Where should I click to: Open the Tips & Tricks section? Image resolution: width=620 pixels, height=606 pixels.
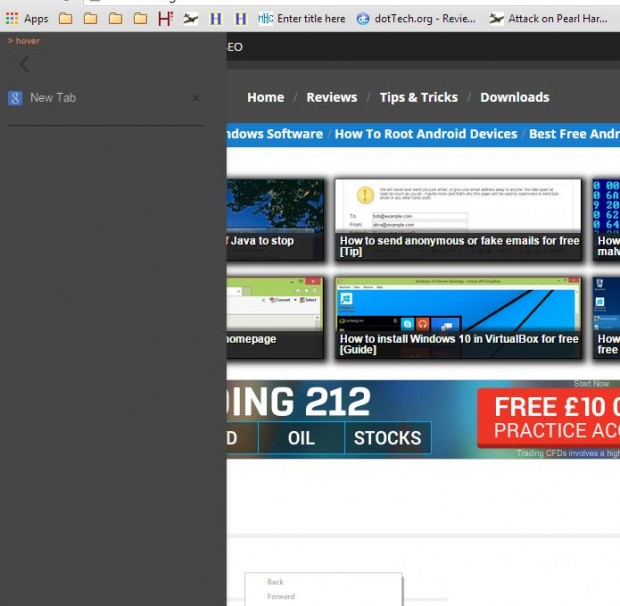[418, 97]
